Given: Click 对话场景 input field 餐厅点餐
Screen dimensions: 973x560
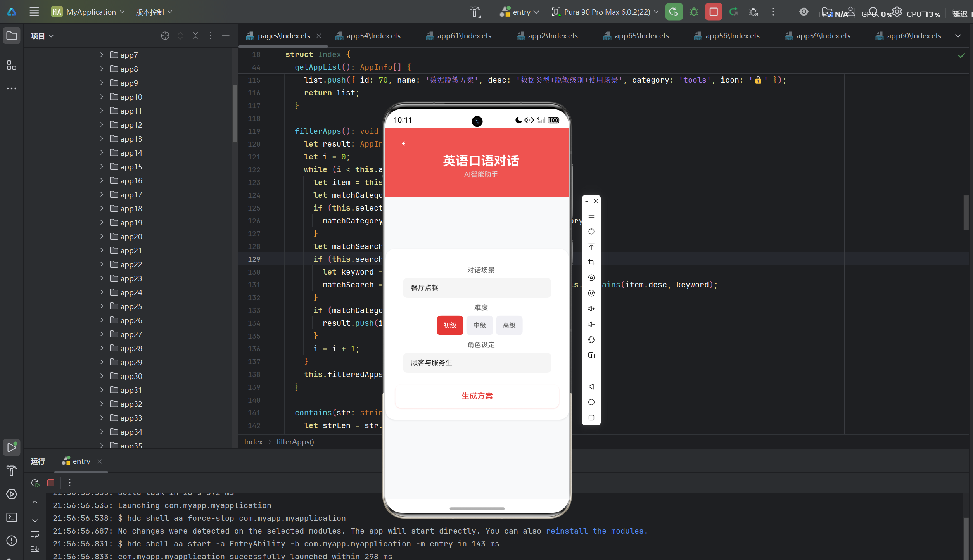Looking at the screenshot, I should (x=477, y=288).
